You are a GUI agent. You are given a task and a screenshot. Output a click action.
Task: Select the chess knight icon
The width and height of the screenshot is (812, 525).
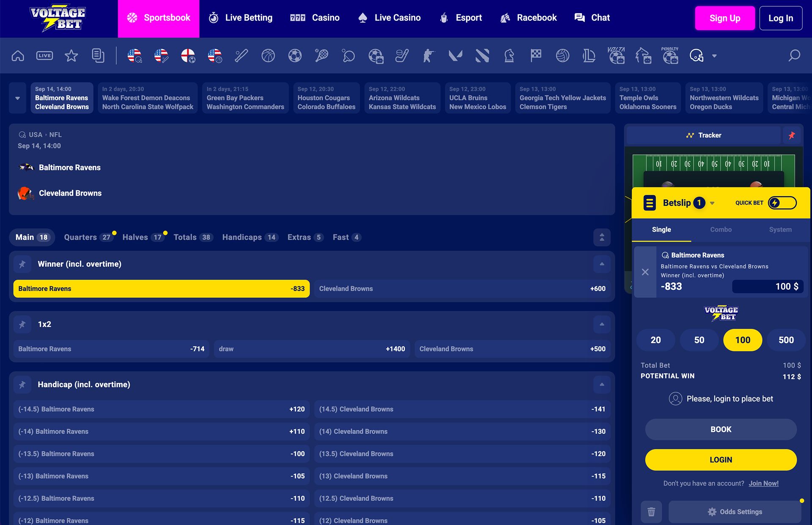point(509,55)
